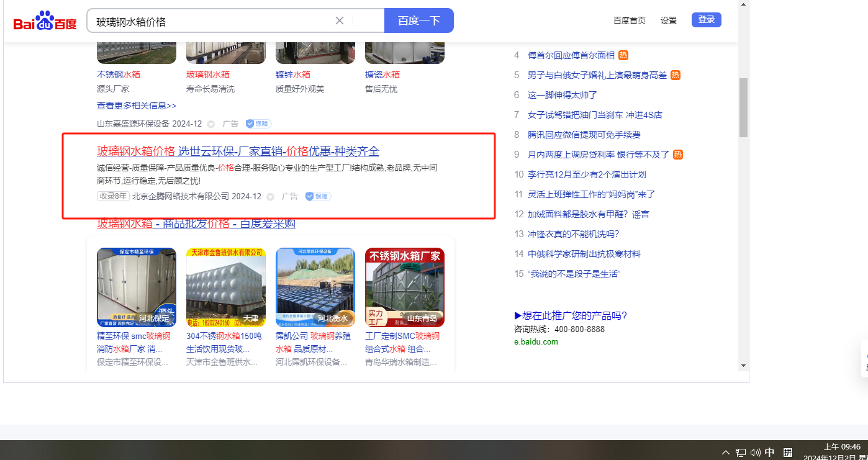Screen dimensions: 868x460
Task: Open the 精至环保 smc玻璃钢 product link
Action: click(133, 342)
